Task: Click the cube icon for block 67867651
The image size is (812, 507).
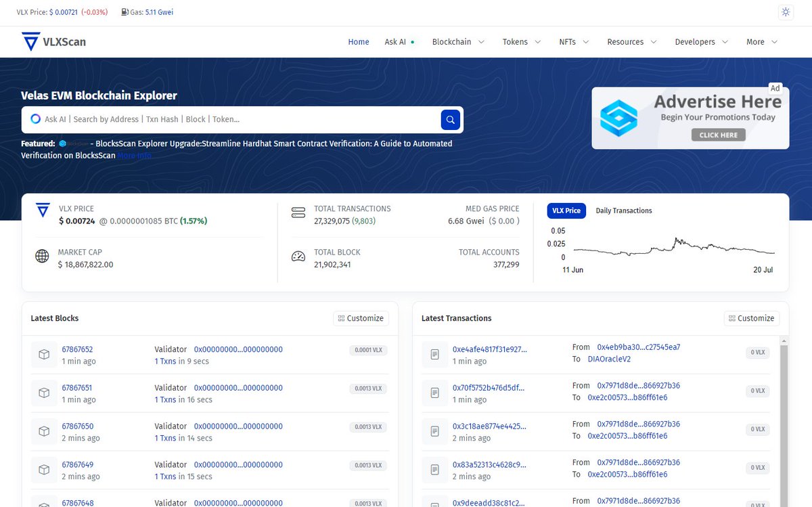Action: click(44, 393)
